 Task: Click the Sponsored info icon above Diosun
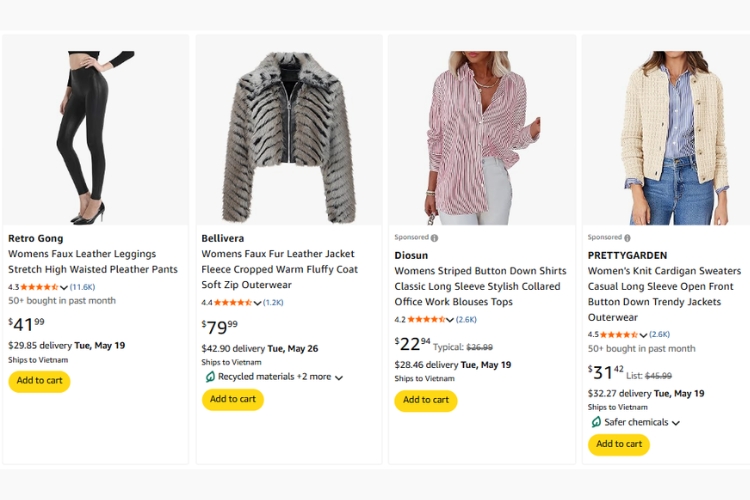point(434,238)
